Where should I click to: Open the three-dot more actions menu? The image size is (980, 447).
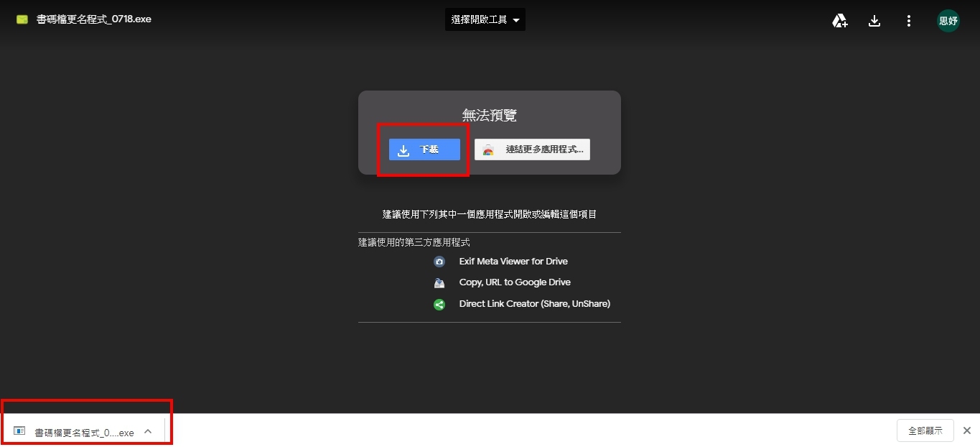909,21
